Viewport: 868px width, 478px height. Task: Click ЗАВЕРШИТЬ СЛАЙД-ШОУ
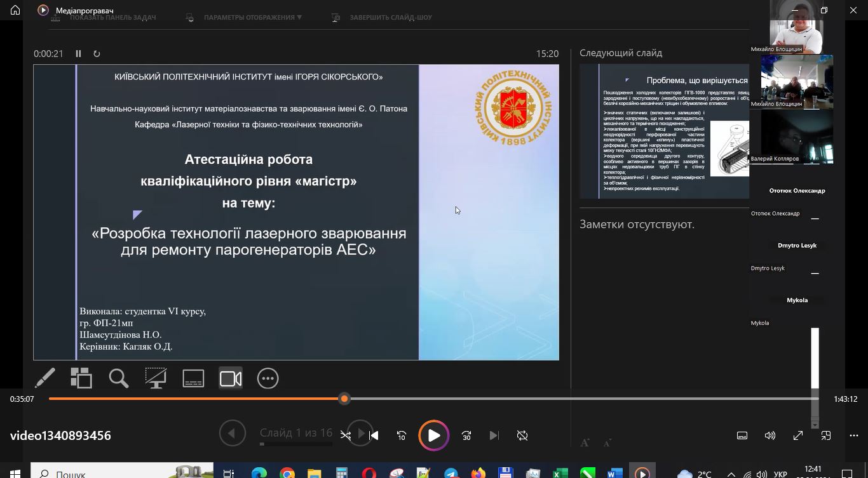[382, 17]
